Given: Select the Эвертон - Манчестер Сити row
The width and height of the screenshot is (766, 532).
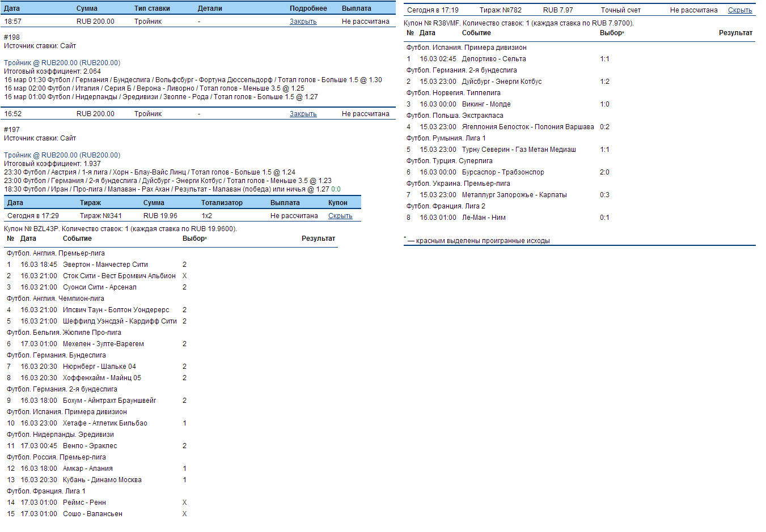Looking at the screenshot, I should pos(171,265).
